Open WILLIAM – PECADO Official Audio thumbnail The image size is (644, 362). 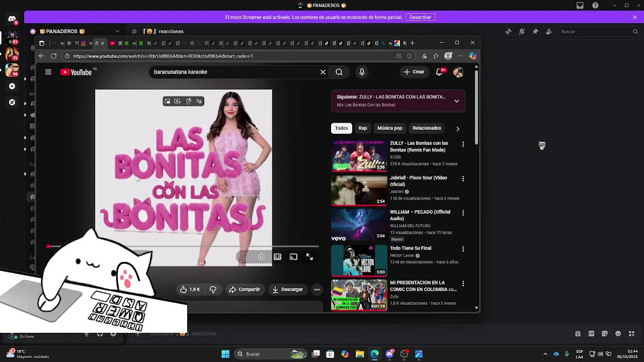pos(359,225)
